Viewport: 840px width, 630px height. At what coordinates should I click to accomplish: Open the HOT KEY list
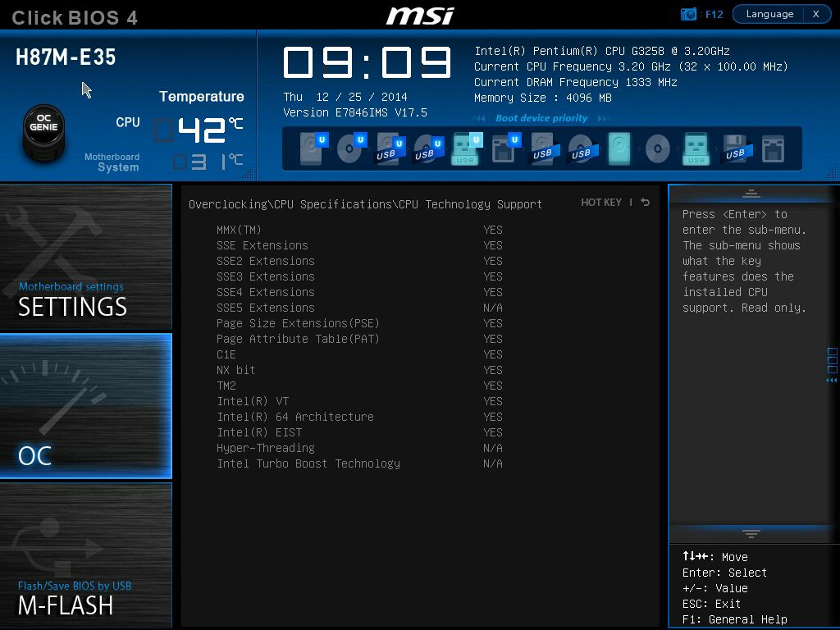[601, 203]
